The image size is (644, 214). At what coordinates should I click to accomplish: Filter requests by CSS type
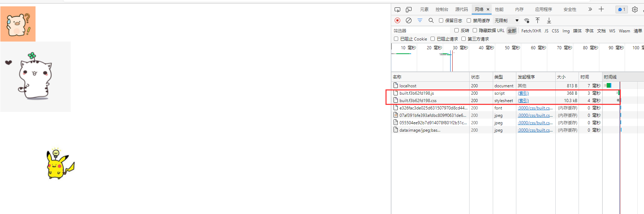point(555,31)
